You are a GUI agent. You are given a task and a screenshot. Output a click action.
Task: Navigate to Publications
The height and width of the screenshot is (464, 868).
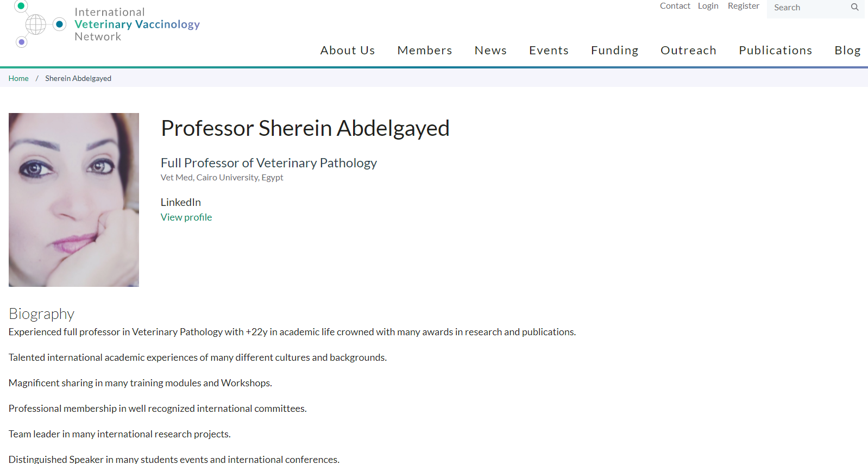point(775,51)
